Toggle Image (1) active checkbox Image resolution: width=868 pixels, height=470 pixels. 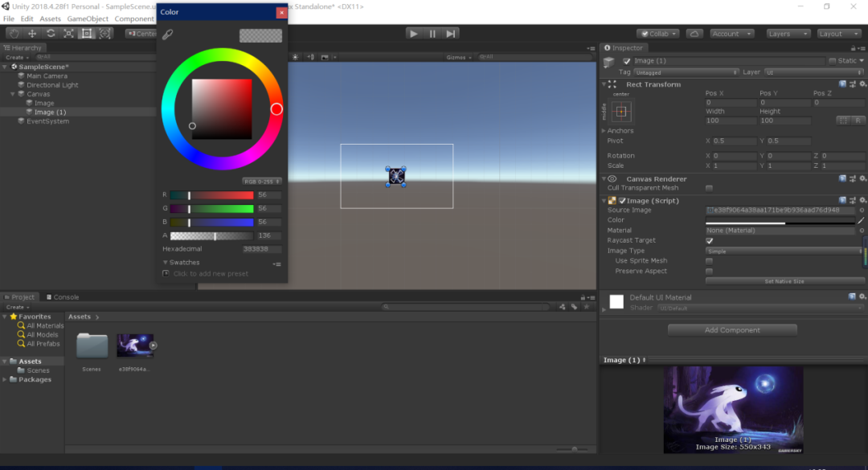627,61
